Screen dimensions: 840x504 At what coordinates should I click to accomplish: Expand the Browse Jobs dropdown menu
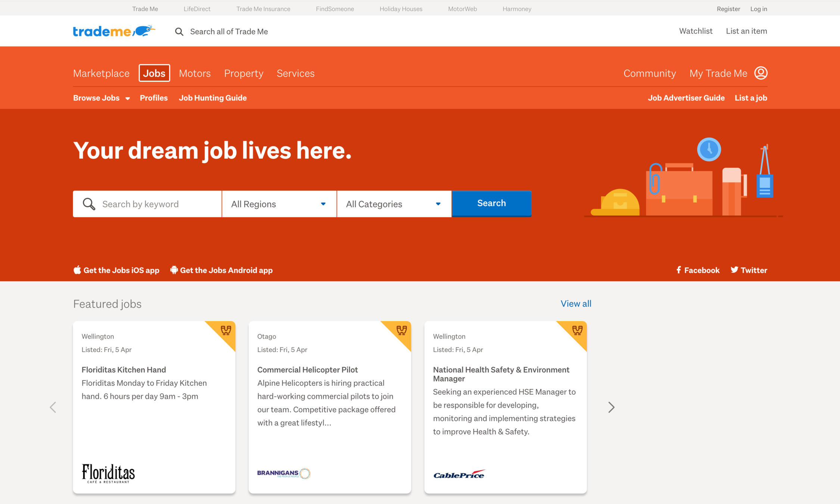[x=102, y=98]
